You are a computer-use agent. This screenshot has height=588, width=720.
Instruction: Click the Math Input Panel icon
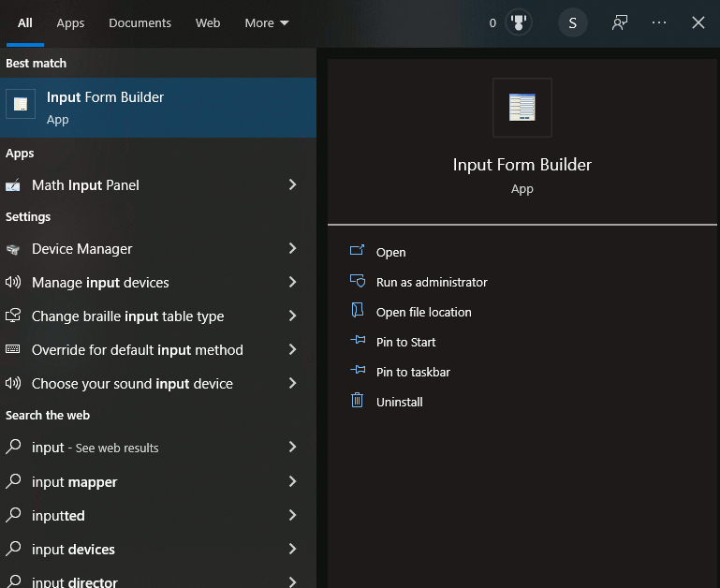pos(13,185)
